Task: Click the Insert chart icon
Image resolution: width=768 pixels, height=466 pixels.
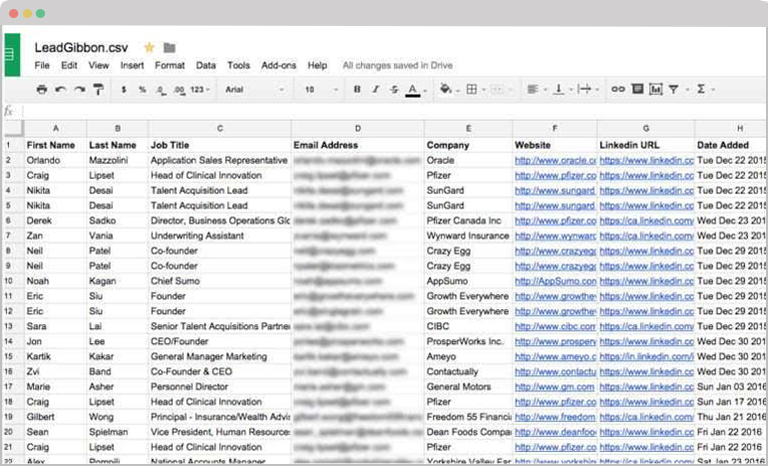Action: (x=655, y=89)
